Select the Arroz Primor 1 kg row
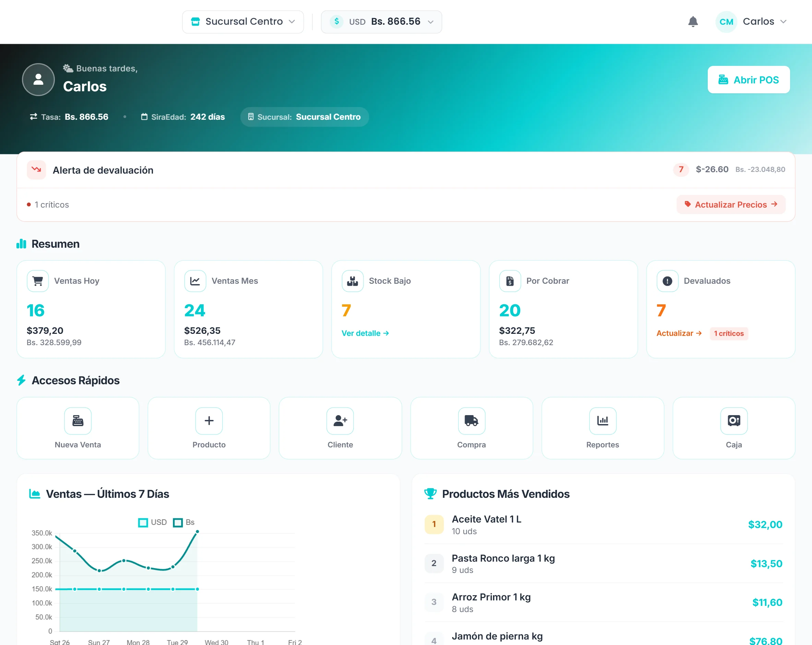Viewport: 812px width, 645px height. pyautogui.click(x=604, y=602)
